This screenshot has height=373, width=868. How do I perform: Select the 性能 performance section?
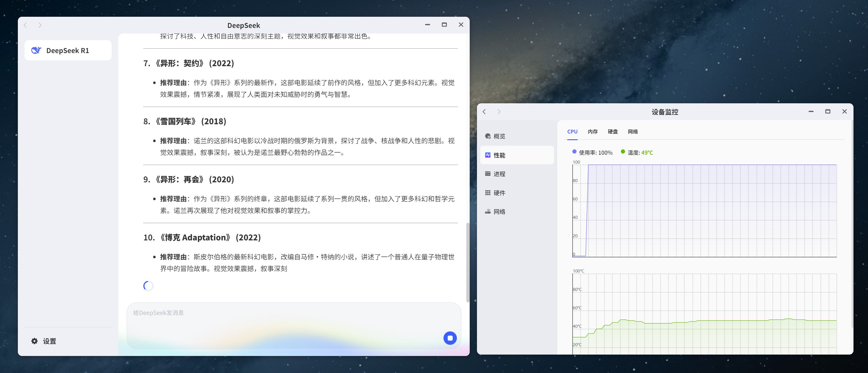pyautogui.click(x=499, y=155)
